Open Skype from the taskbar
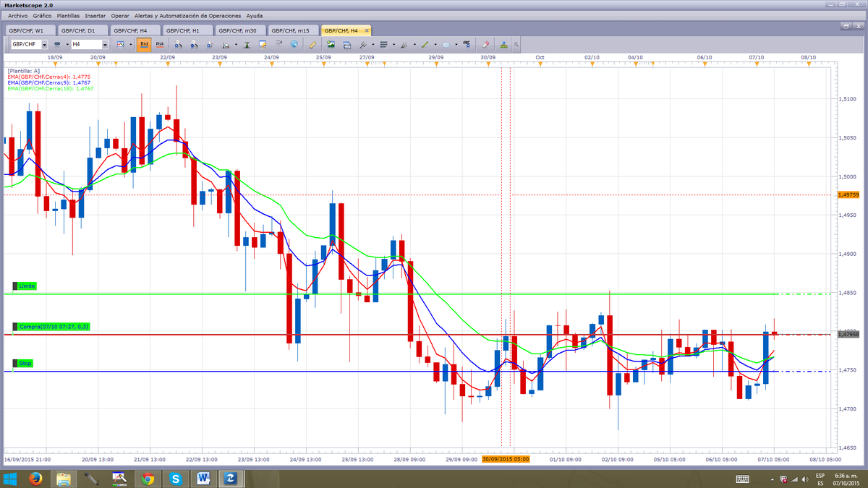This screenshot has width=868, height=488. tap(176, 479)
